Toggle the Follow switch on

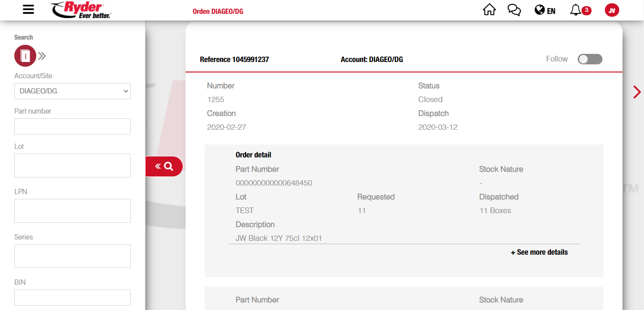click(590, 59)
